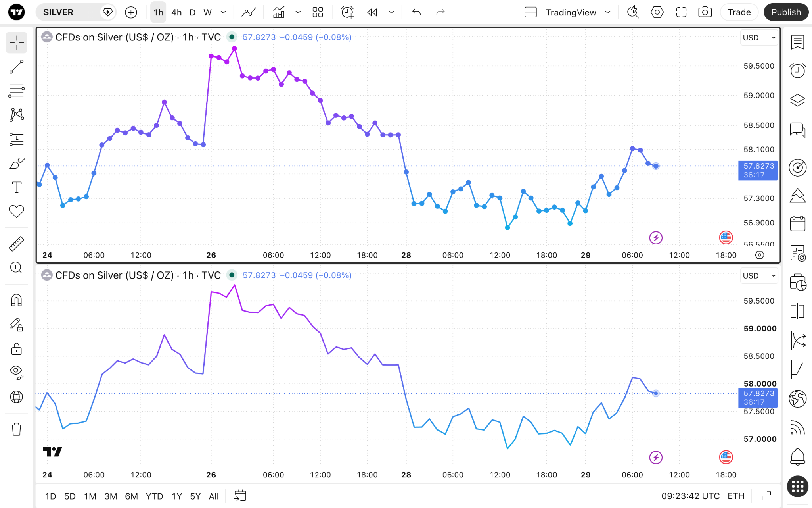Switch to the W weekly timeframe
Viewport: 812px width, 508px height.
point(207,12)
